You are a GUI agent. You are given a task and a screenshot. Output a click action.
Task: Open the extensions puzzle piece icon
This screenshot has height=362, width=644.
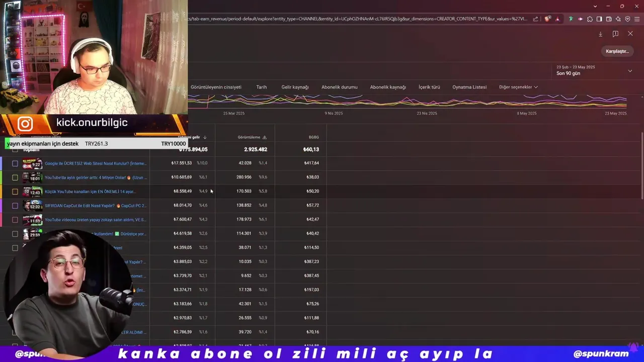point(590,19)
